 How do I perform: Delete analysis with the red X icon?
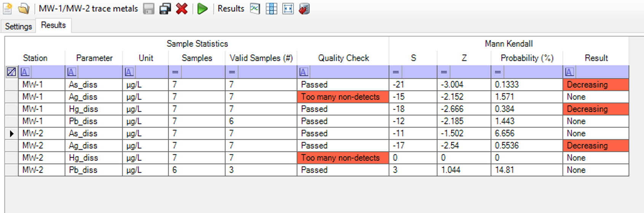pyautogui.click(x=182, y=8)
